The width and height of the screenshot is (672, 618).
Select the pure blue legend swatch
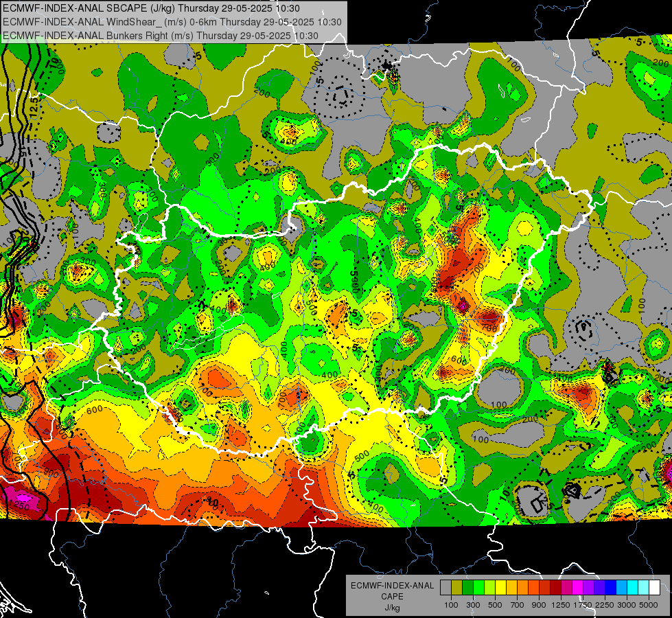611,587
